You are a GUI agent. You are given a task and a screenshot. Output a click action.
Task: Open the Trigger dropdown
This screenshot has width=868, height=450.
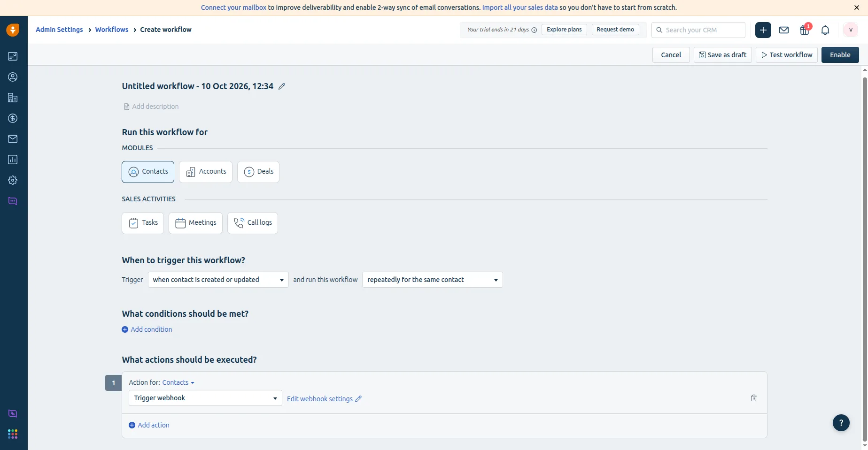pyautogui.click(x=218, y=280)
